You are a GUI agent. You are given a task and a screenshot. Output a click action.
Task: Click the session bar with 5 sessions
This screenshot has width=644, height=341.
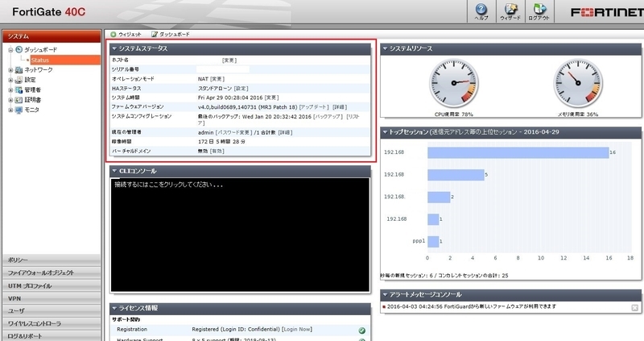tap(456, 175)
